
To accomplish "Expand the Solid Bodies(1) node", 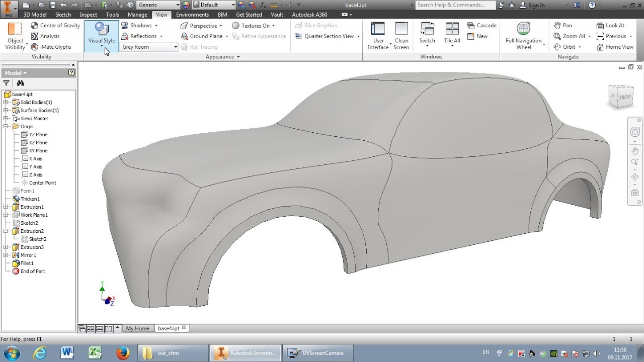I will pos(6,103).
